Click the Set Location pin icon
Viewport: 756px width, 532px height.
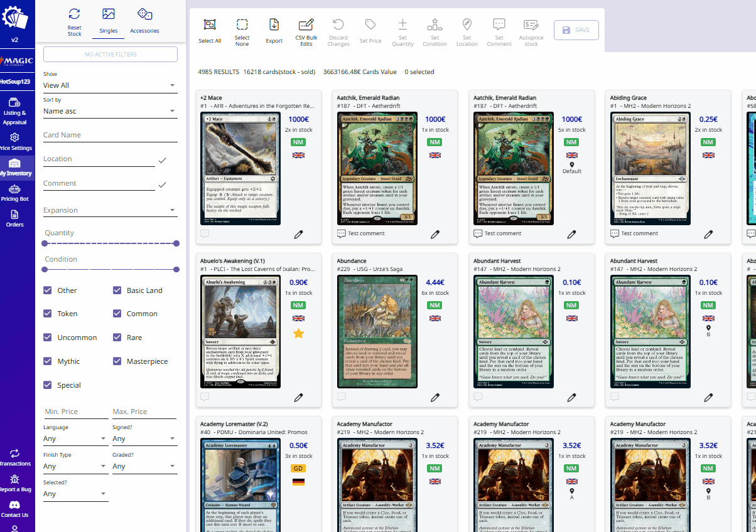tap(467, 24)
